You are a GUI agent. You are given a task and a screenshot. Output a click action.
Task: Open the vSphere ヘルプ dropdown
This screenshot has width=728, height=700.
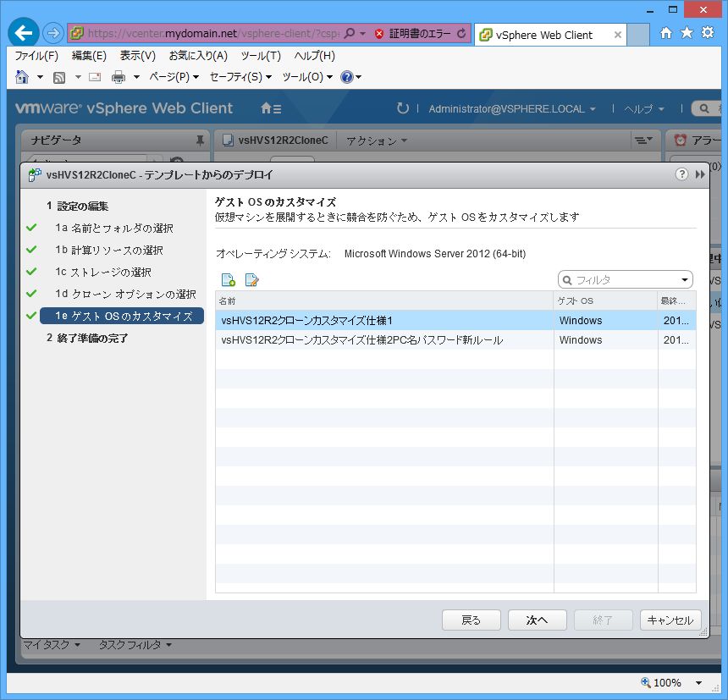pos(644,109)
